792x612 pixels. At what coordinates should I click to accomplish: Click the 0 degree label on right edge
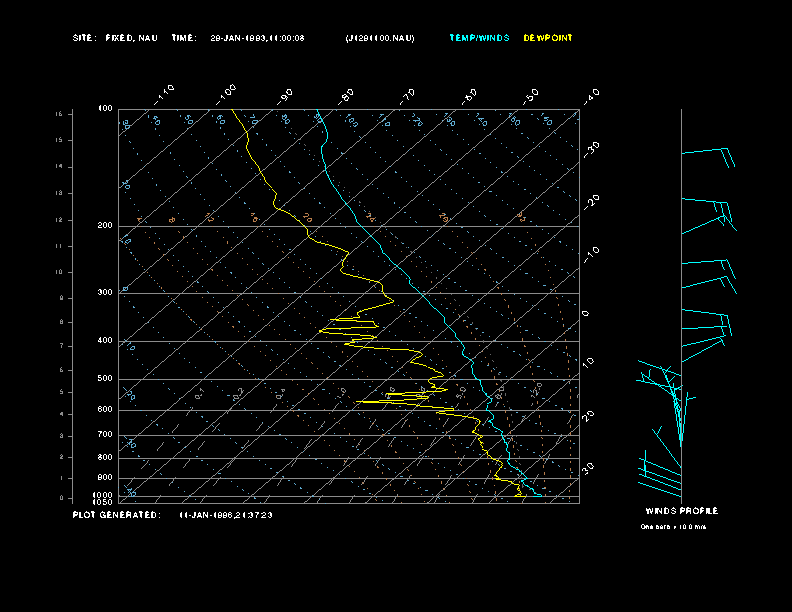point(587,314)
